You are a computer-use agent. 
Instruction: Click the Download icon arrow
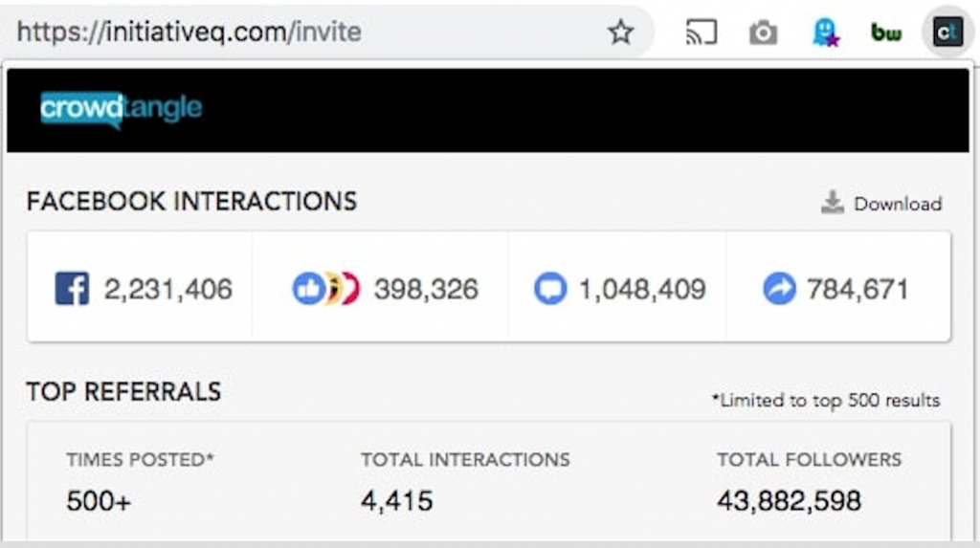833,203
